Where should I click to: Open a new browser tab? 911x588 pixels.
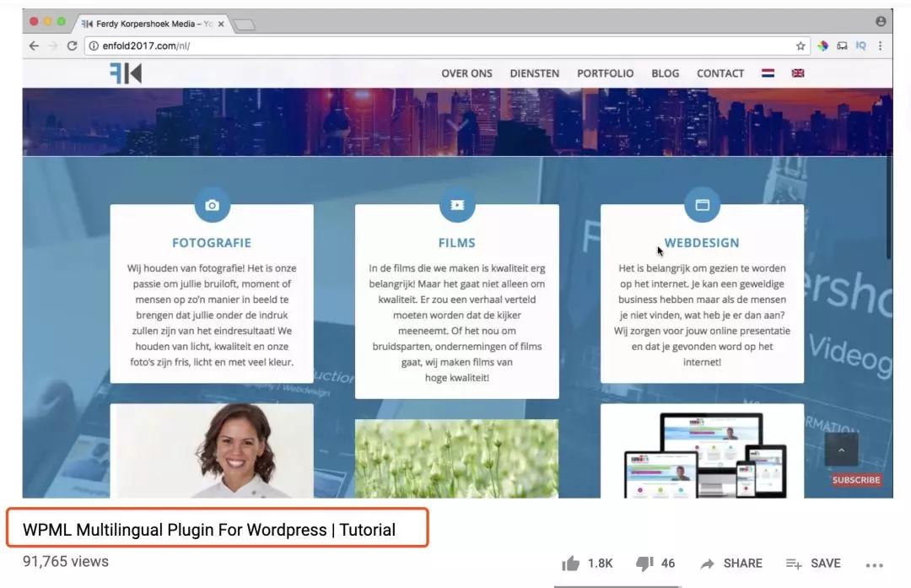[244, 24]
